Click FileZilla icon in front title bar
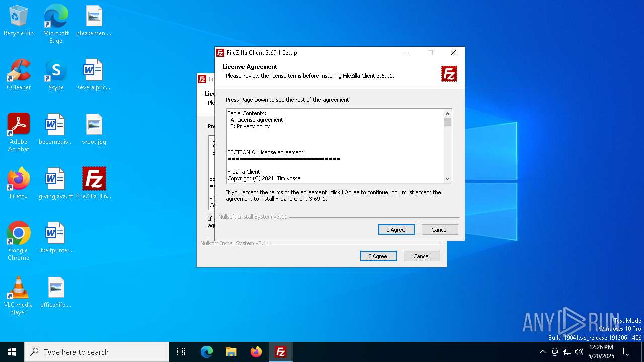 point(220,53)
